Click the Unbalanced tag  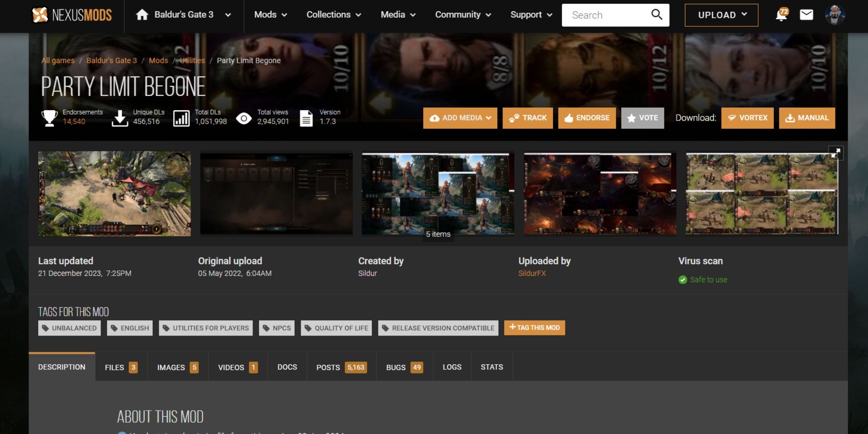click(x=69, y=328)
